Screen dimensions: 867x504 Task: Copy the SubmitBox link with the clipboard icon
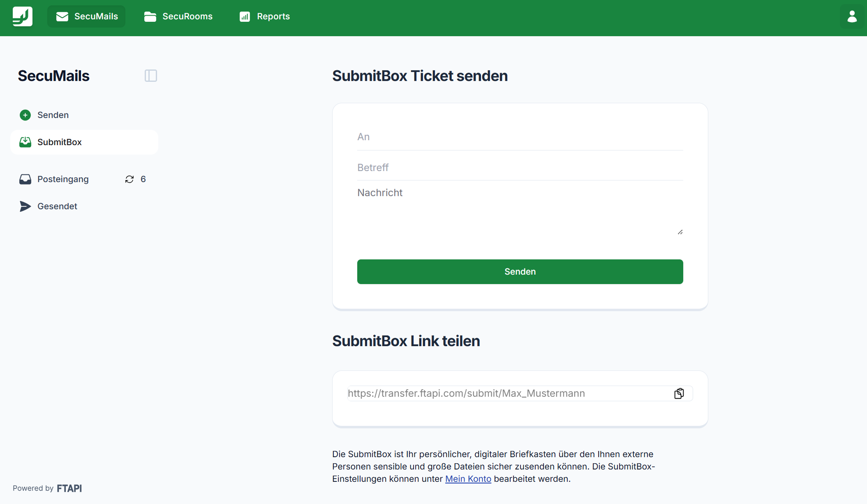click(679, 393)
